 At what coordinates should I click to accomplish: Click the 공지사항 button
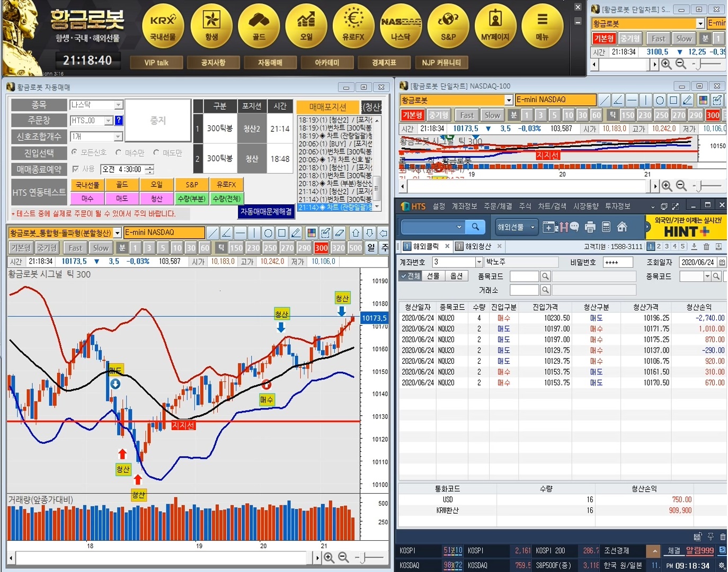coord(214,62)
